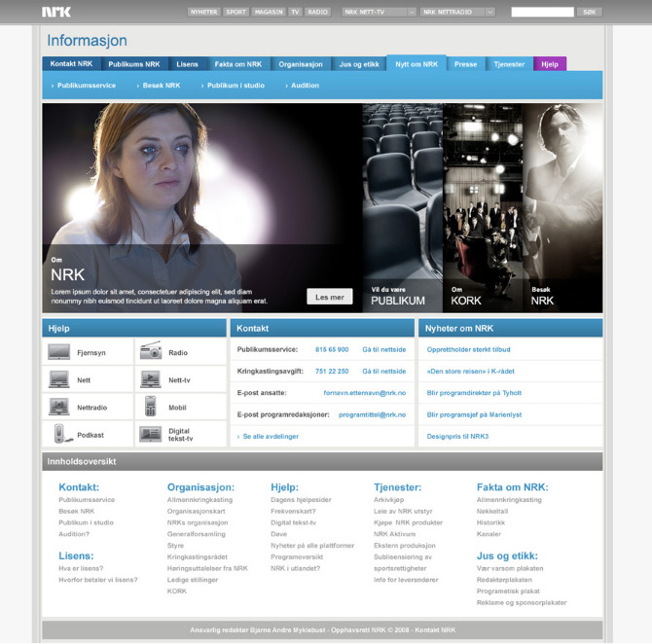
Task: Switch to the Kontakt NRK tab
Action: pos(71,63)
